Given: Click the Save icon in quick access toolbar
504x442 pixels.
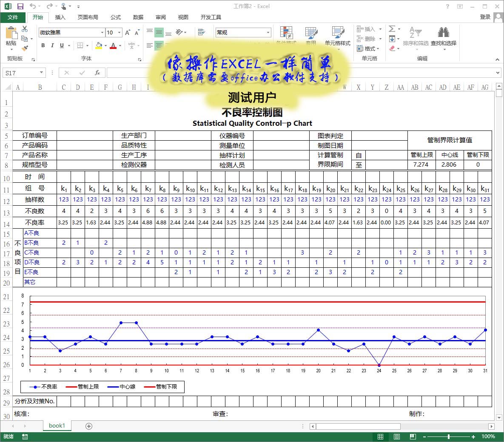Looking at the screenshot, I should (20, 6).
